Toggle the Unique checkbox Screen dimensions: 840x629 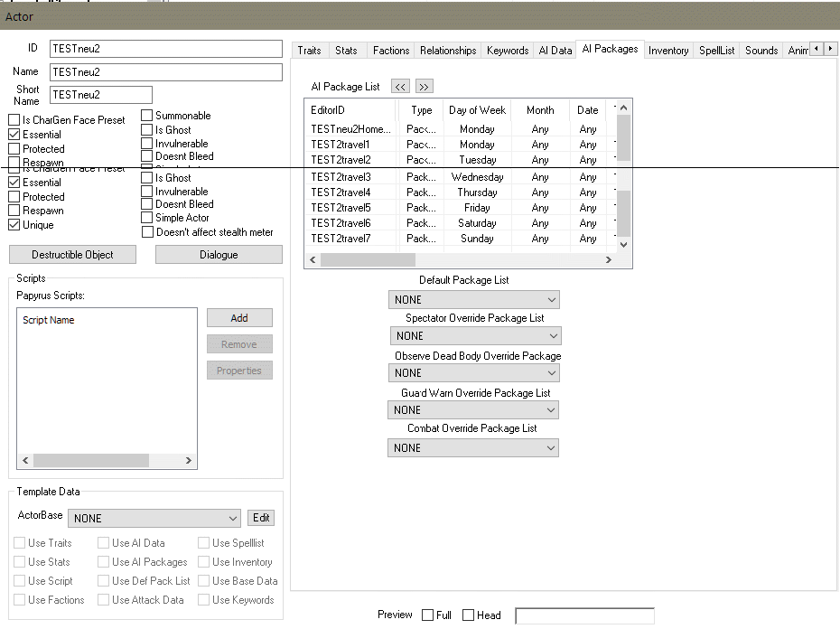14,225
